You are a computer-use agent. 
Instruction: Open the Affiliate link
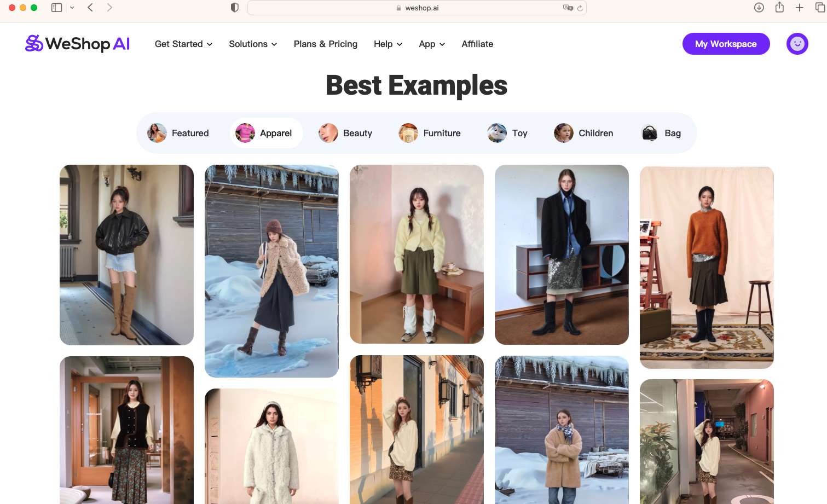[x=477, y=44]
